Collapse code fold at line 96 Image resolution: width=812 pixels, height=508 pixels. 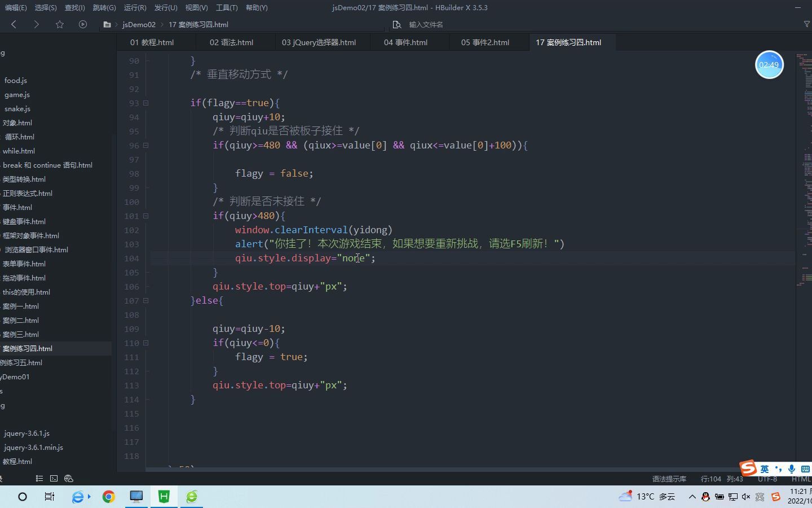[x=145, y=145]
